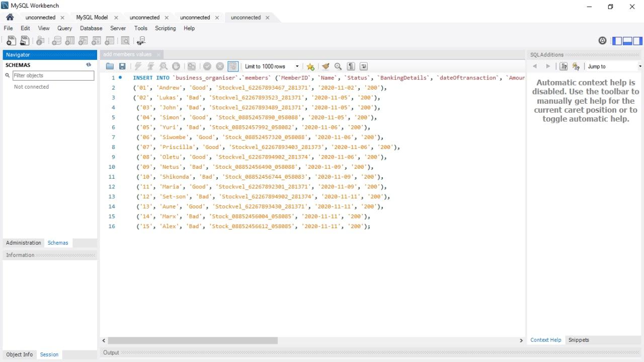Viewport: 644px width, 362px height.
Task: Toggle auto-commit mode
Action: 232,66
